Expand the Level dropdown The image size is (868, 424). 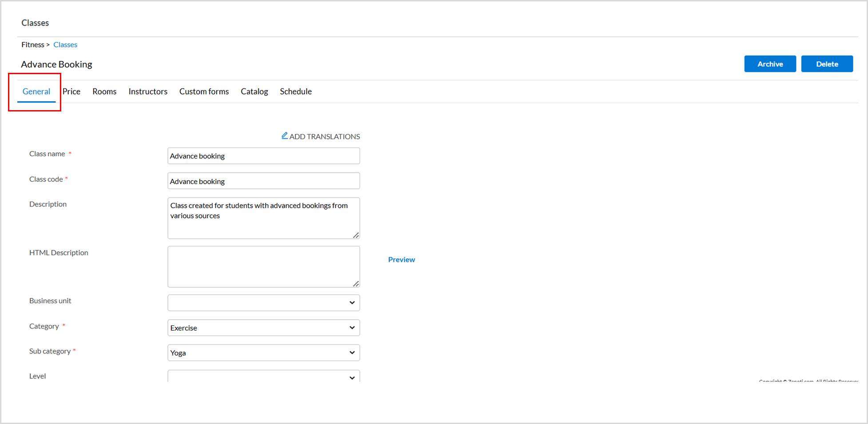coord(264,376)
